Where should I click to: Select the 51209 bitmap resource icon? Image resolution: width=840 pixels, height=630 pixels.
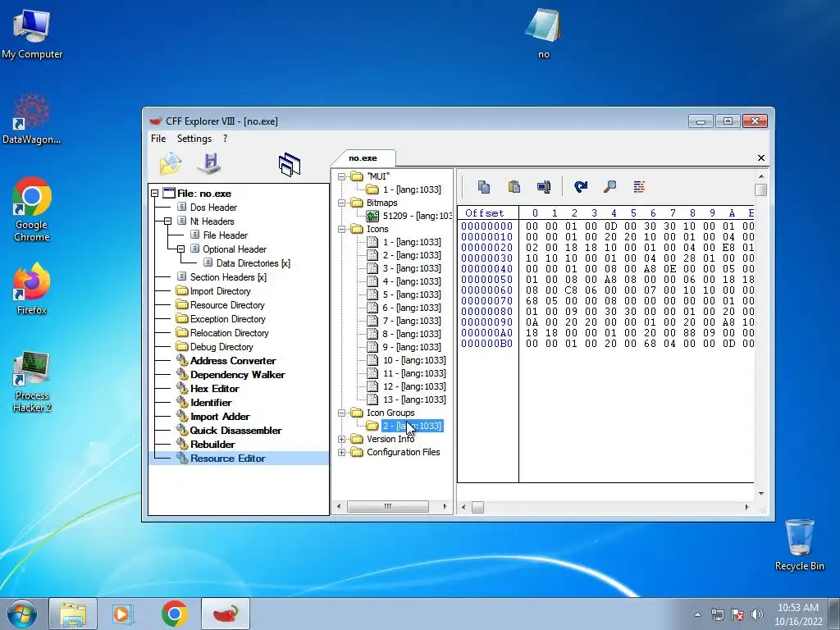pos(372,216)
